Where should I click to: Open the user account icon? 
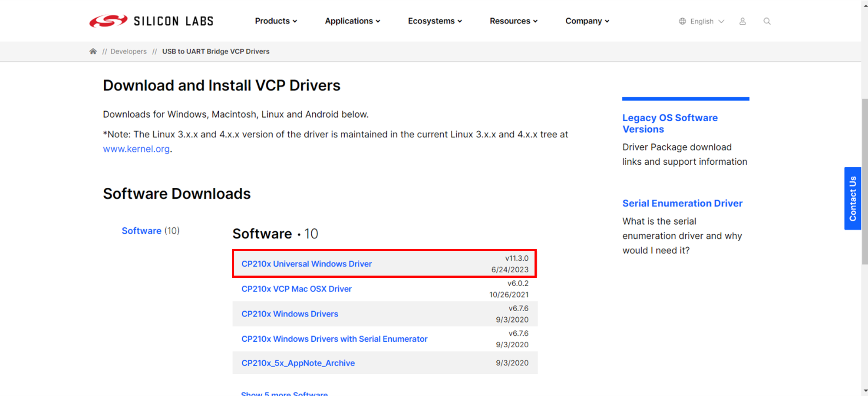click(743, 21)
